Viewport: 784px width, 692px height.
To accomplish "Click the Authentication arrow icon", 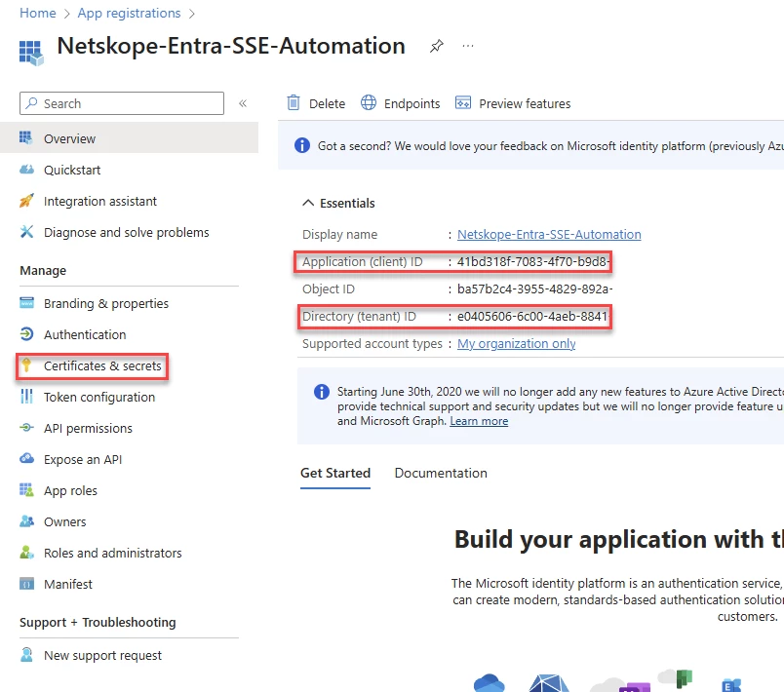I will [26, 333].
